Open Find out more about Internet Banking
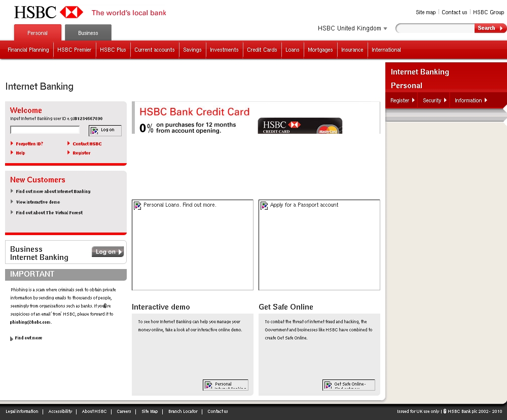 53,192
